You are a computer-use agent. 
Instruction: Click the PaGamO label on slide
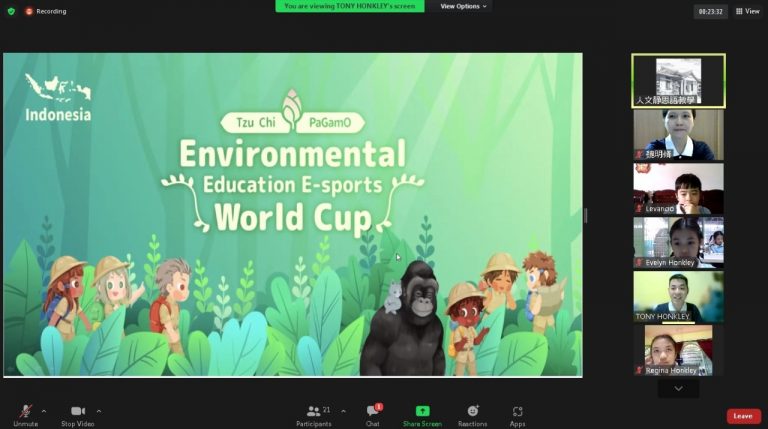330,122
